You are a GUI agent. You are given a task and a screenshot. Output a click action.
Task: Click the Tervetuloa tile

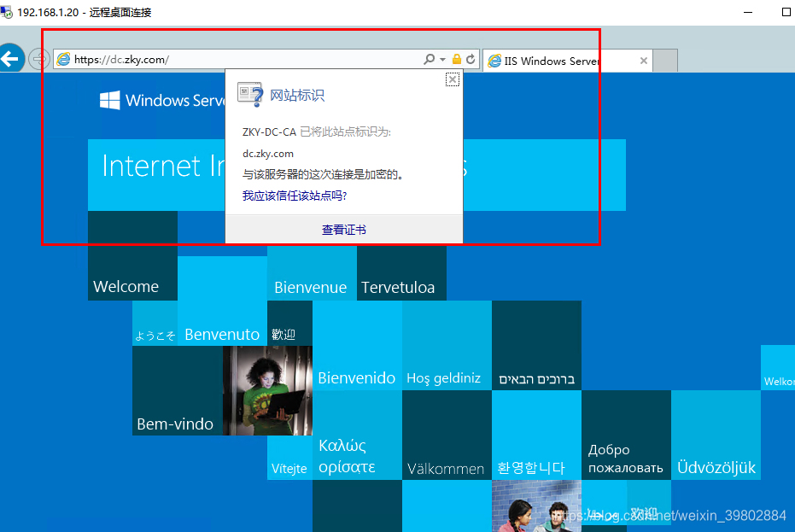click(x=401, y=273)
